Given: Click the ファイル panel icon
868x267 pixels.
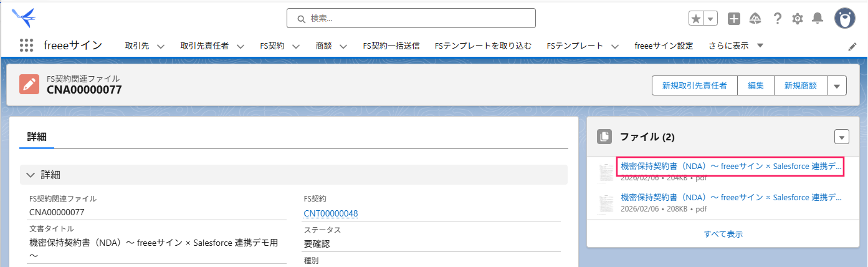Looking at the screenshot, I should pyautogui.click(x=603, y=137).
